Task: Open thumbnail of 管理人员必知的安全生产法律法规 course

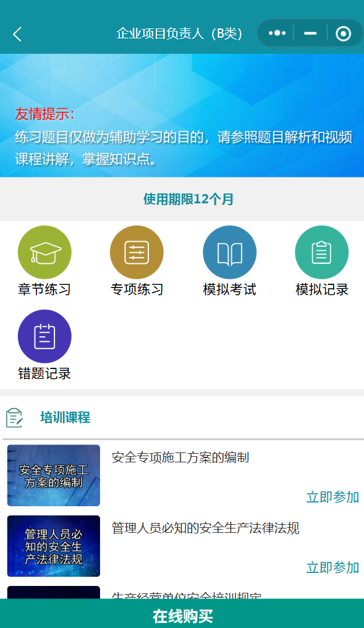Action: [x=54, y=546]
